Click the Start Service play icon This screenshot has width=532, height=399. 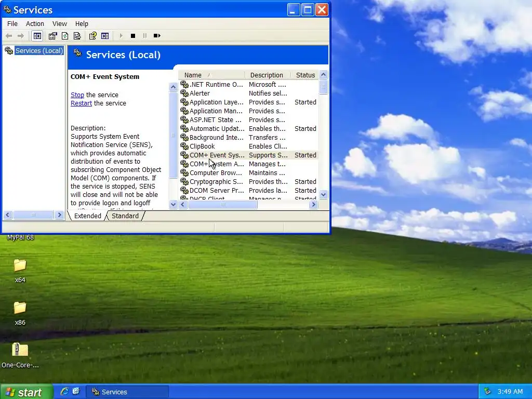coord(121,36)
